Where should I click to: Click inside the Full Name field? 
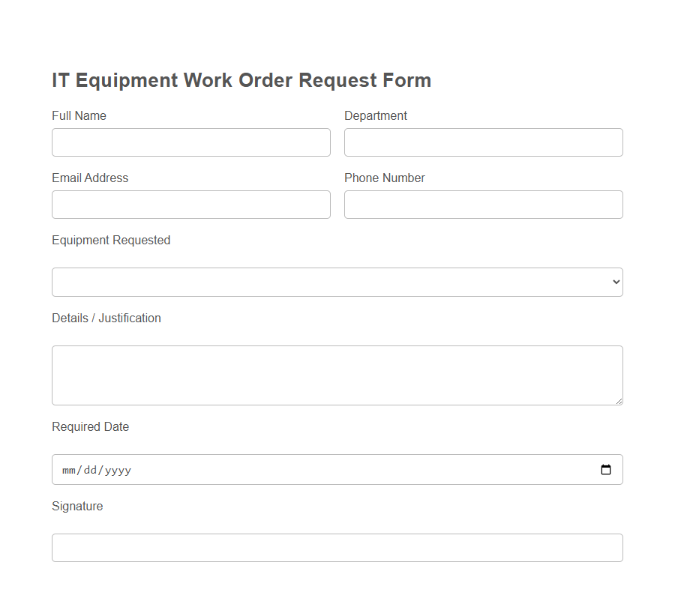[x=190, y=142]
